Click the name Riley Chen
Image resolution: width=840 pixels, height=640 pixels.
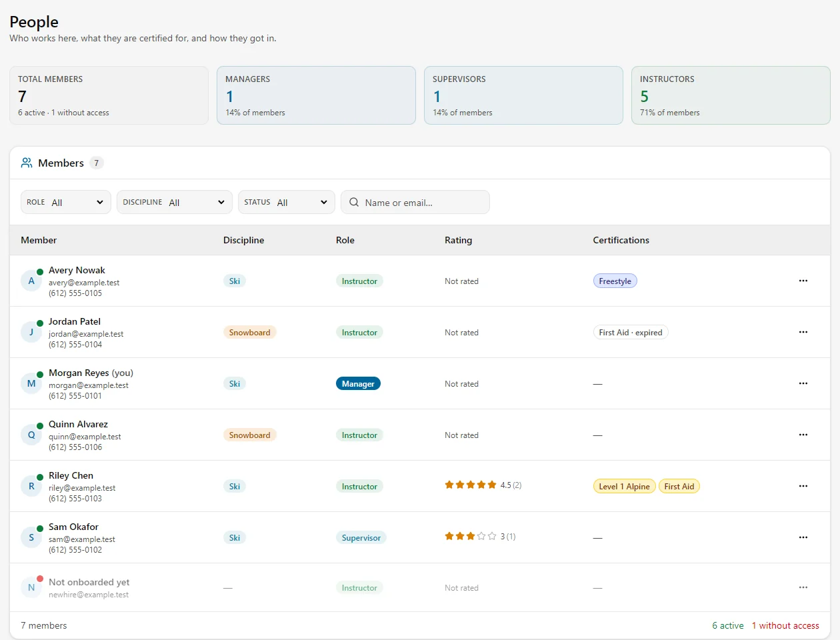click(71, 475)
